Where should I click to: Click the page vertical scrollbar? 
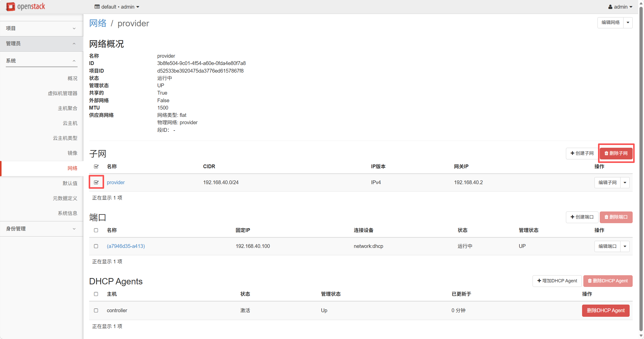(641, 169)
